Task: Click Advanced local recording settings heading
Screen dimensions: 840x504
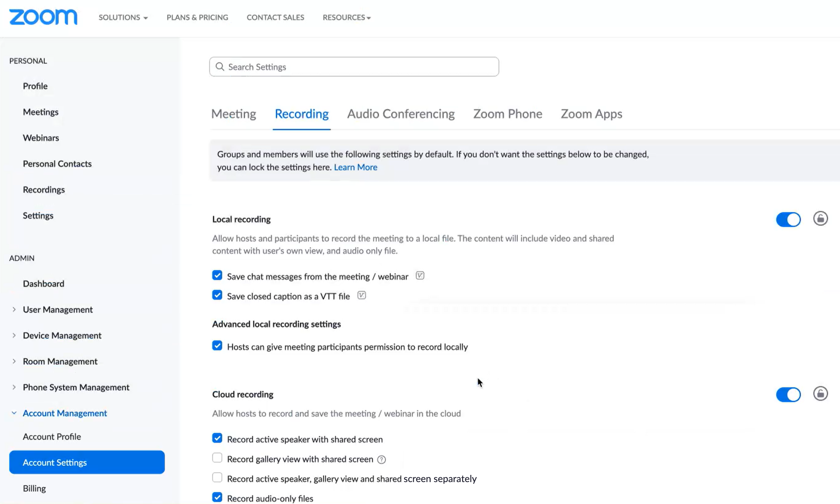Action: [276, 324]
